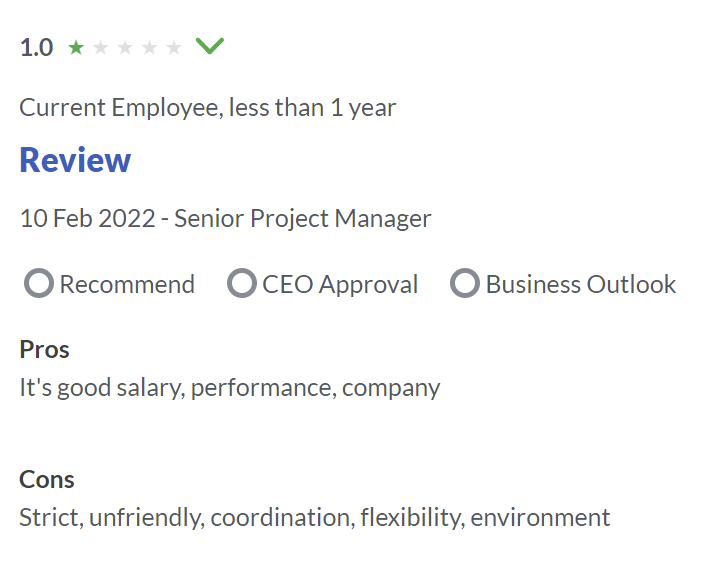The width and height of the screenshot is (722, 562).
Task: Click the 1.0 rating number
Action: 36,47
